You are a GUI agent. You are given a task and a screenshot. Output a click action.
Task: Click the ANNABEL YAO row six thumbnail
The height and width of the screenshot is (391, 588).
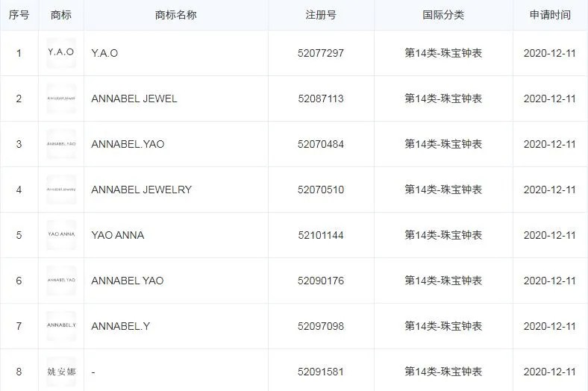click(61, 281)
